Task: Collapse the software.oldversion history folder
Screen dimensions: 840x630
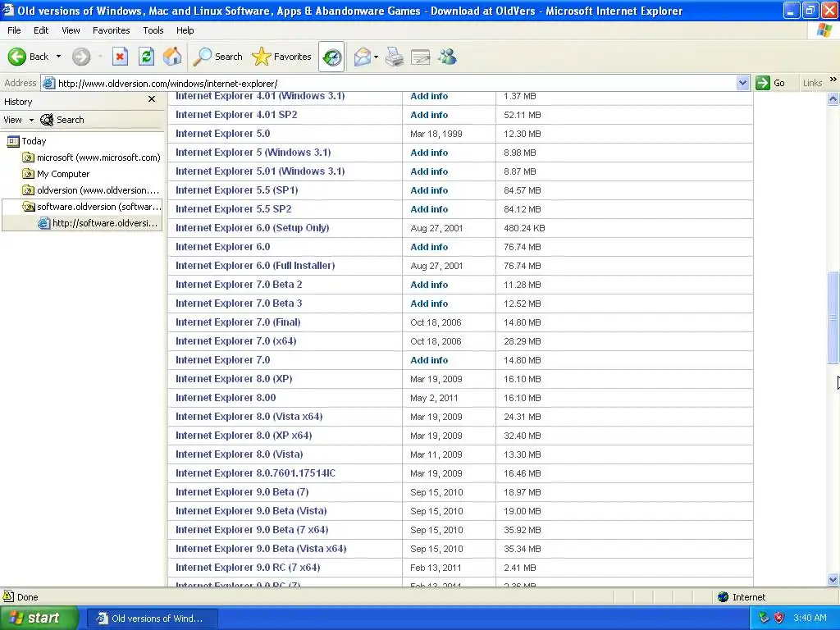Action: pyautogui.click(x=91, y=207)
